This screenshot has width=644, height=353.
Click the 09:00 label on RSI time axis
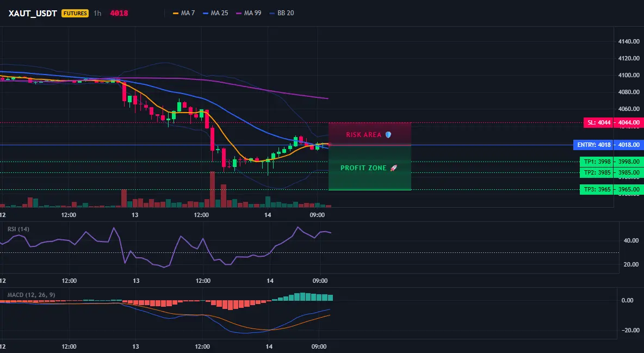(x=320, y=281)
